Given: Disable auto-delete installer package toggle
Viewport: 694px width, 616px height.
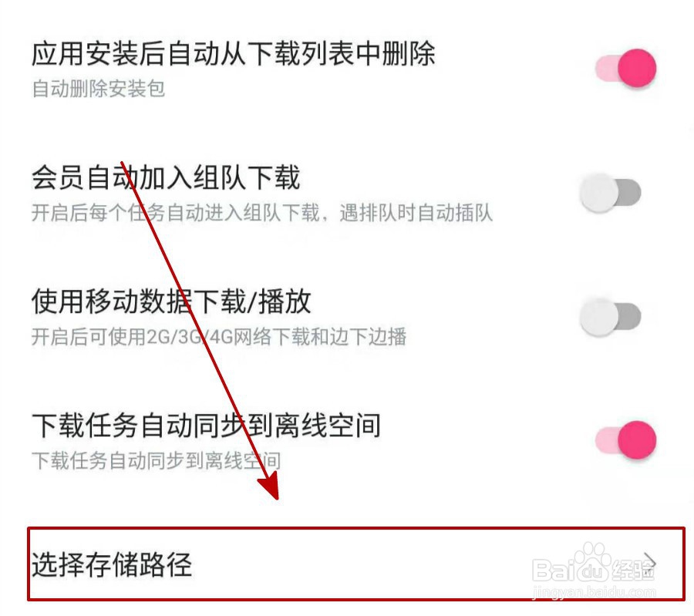Looking at the screenshot, I should tap(626, 68).
